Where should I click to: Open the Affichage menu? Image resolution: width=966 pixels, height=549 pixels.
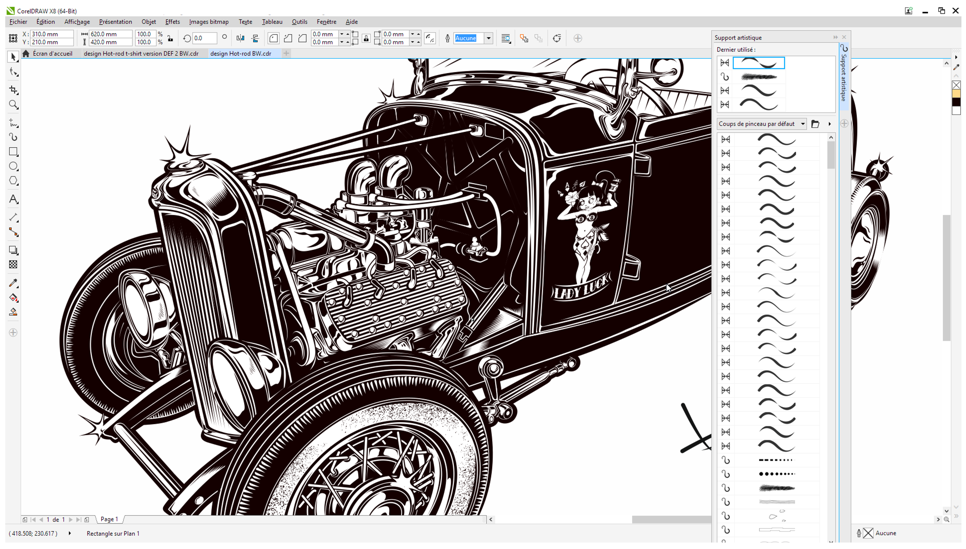click(x=77, y=22)
